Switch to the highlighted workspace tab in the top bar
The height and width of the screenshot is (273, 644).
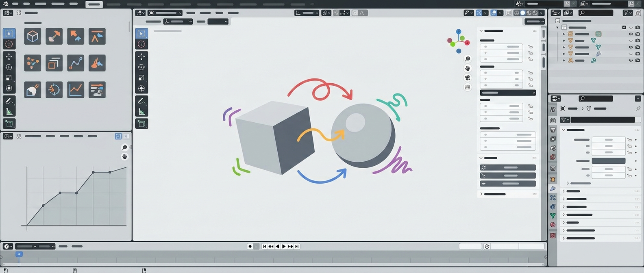[94, 4]
